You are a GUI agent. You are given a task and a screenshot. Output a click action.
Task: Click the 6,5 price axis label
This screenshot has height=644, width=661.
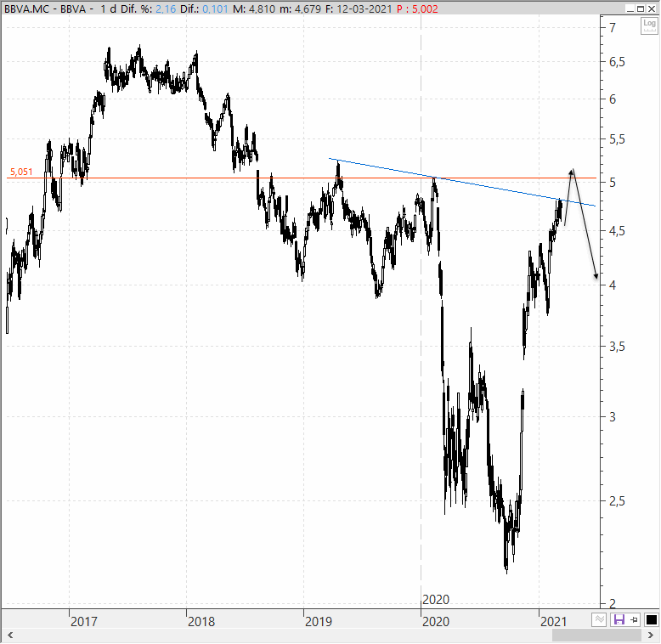[617, 62]
